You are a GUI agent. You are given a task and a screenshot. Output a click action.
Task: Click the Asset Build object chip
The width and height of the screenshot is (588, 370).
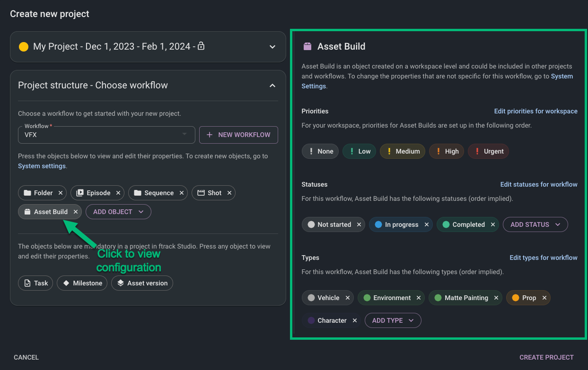click(x=45, y=212)
